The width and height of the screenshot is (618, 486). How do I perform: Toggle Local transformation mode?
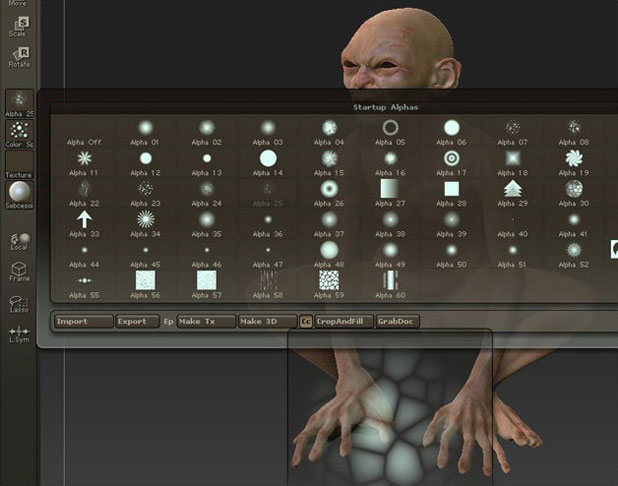[x=19, y=242]
